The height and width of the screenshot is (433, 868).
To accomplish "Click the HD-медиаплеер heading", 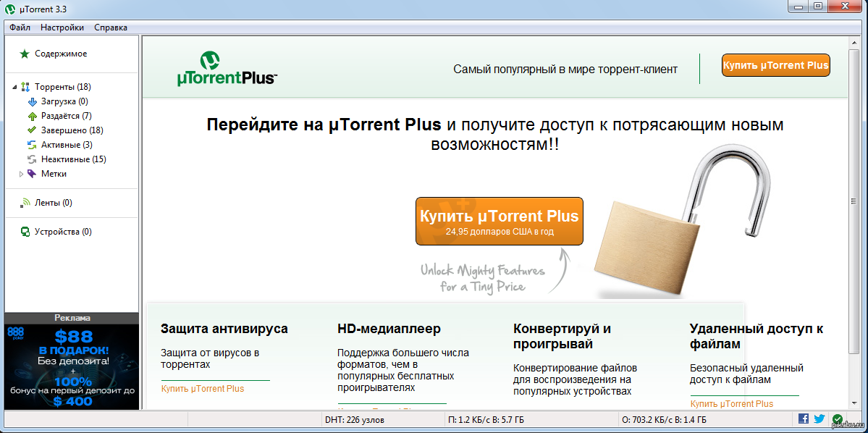I will [389, 329].
